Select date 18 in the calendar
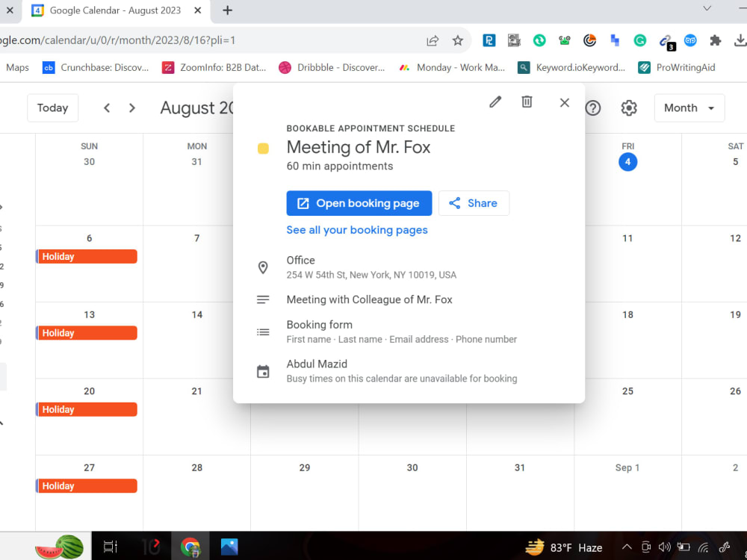Screen dimensions: 747x560 click(628, 315)
